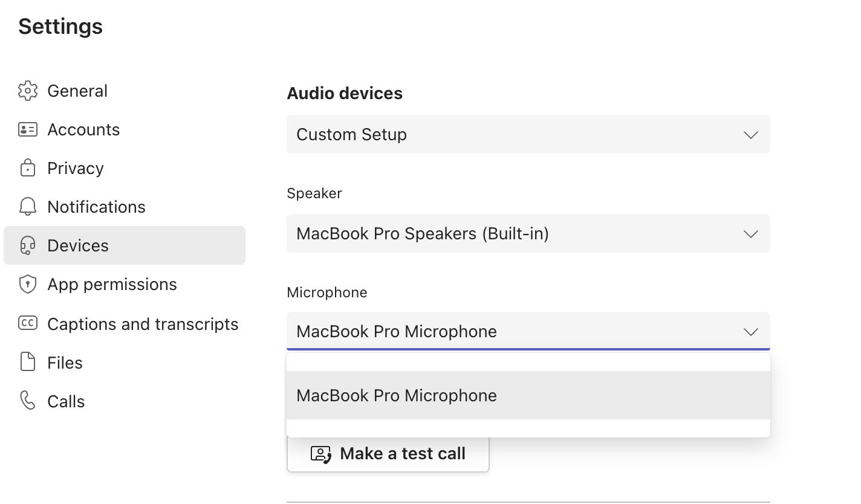
Task: Switch to Privacy settings
Action: click(76, 168)
